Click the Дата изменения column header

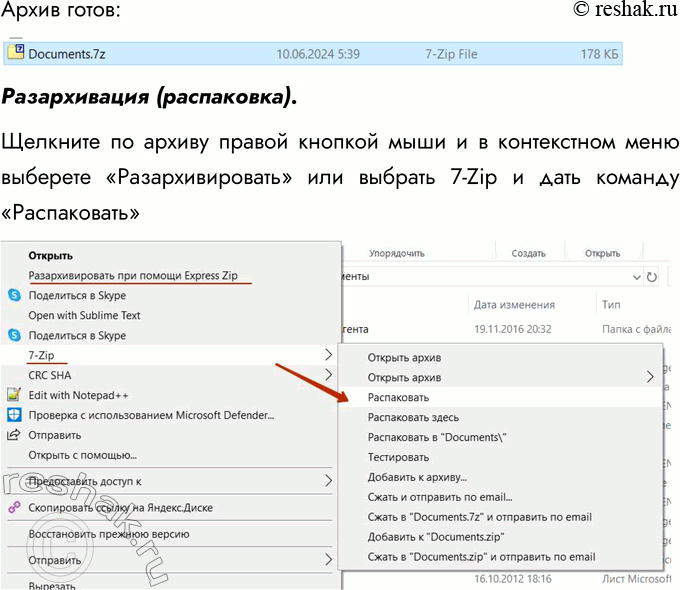(514, 305)
